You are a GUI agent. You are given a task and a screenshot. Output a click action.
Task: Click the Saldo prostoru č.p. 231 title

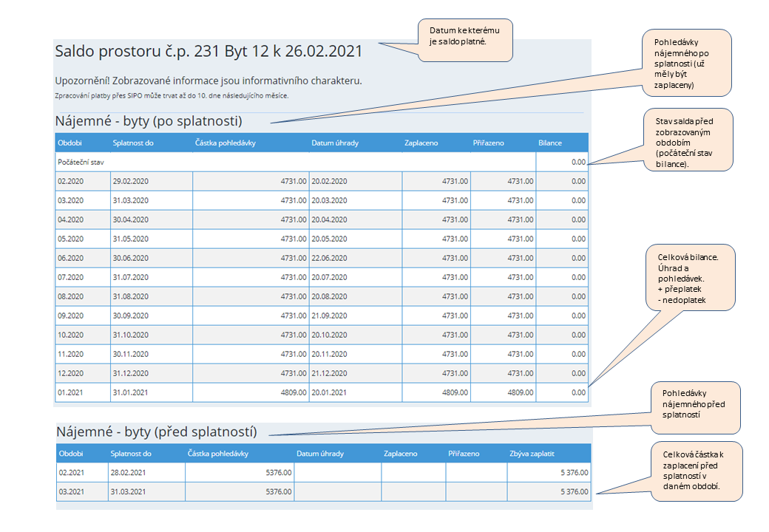pos(209,52)
